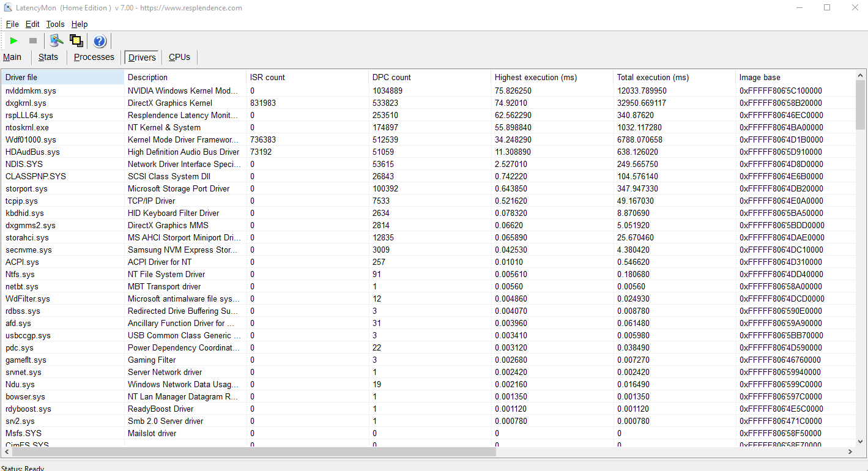The width and height of the screenshot is (868, 471).
Task: Click the 'Mailslot driver' description cell
Action: pyautogui.click(x=152, y=433)
